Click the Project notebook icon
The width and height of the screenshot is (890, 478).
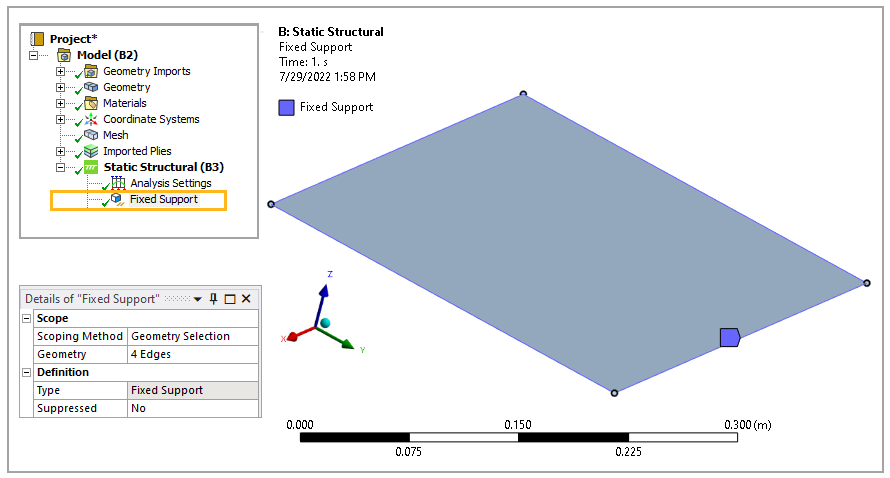(37, 39)
